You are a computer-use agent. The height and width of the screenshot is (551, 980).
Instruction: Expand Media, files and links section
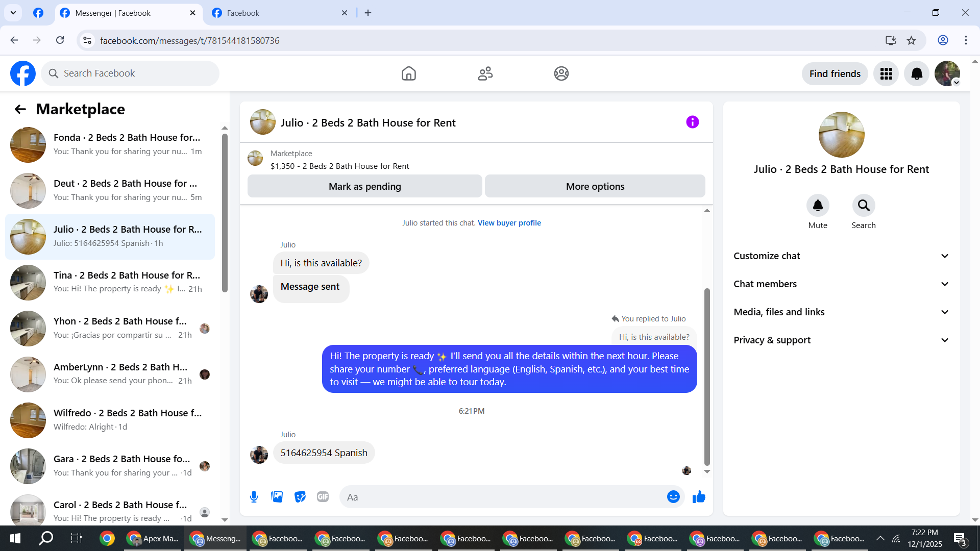pyautogui.click(x=842, y=312)
